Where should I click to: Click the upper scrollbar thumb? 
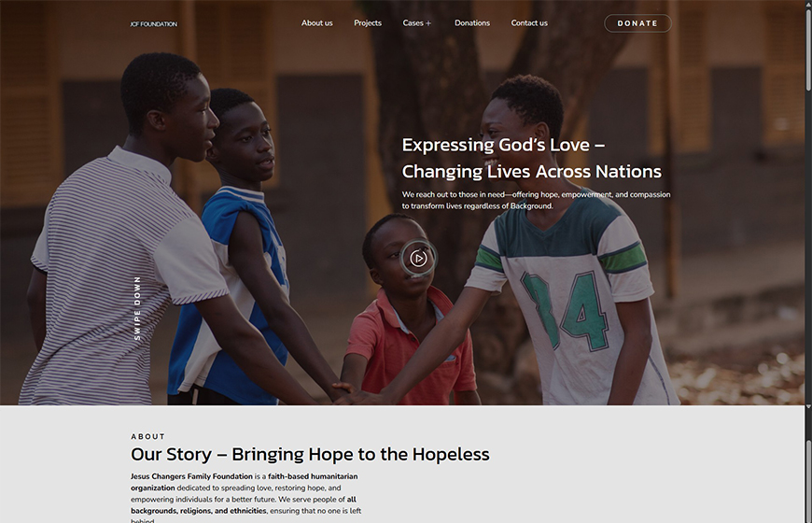pyautogui.click(x=808, y=50)
